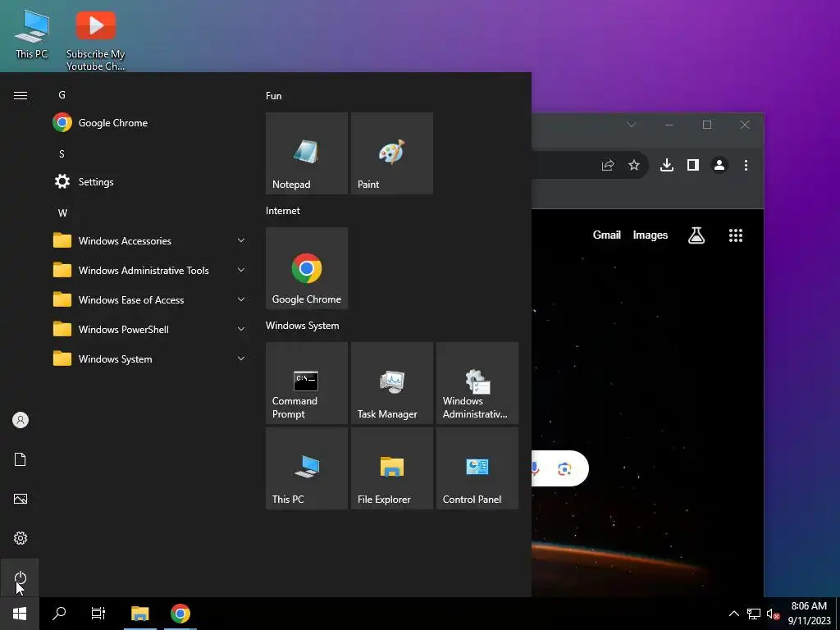Toggle Chrome side panel icon
The image size is (840, 630).
pyautogui.click(x=692, y=165)
